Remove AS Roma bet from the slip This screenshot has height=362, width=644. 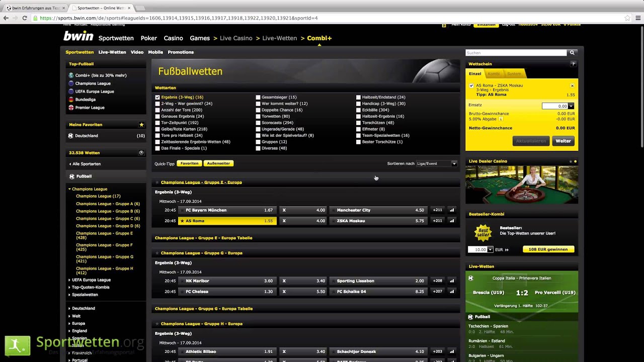point(572,85)
